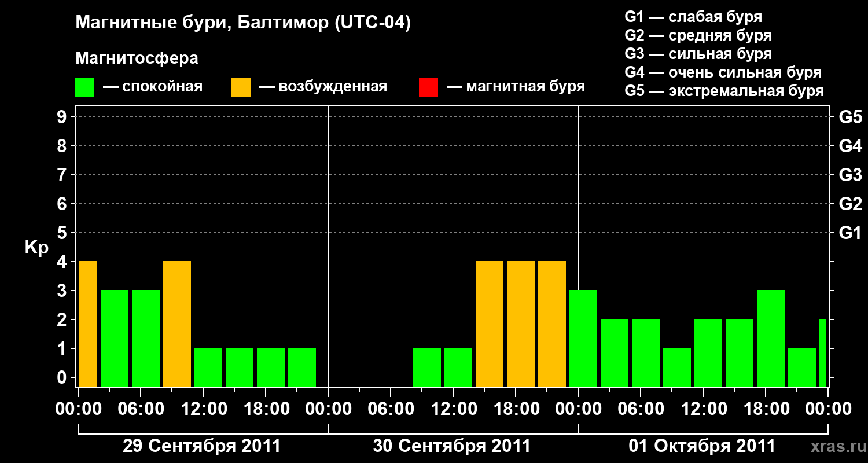Screen dimensions: 868x463
Task: Click the '30 Сентября 2011' date label
Action: pos(452,446)
